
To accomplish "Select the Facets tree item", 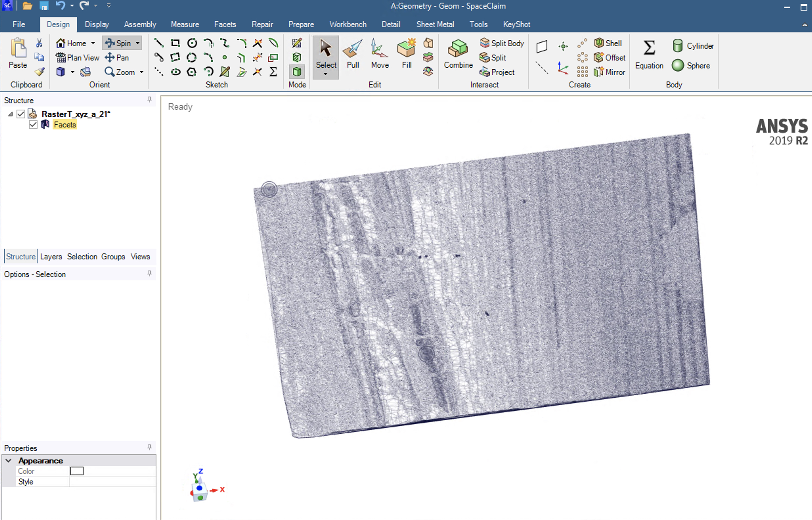I will coord(65,125).
